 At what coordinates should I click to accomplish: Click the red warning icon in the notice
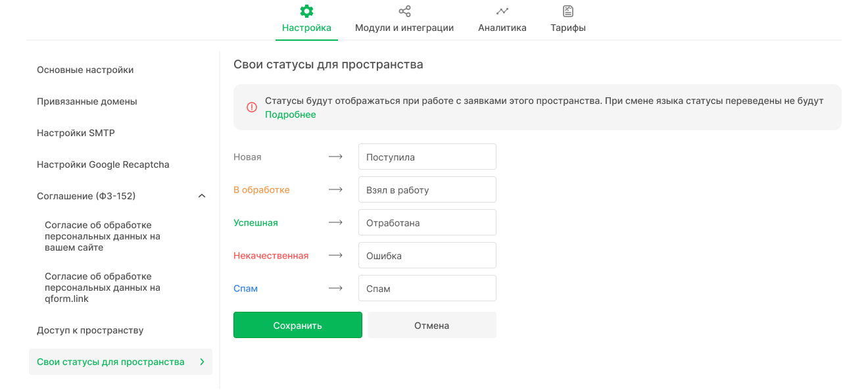click(x=252, y=107)
